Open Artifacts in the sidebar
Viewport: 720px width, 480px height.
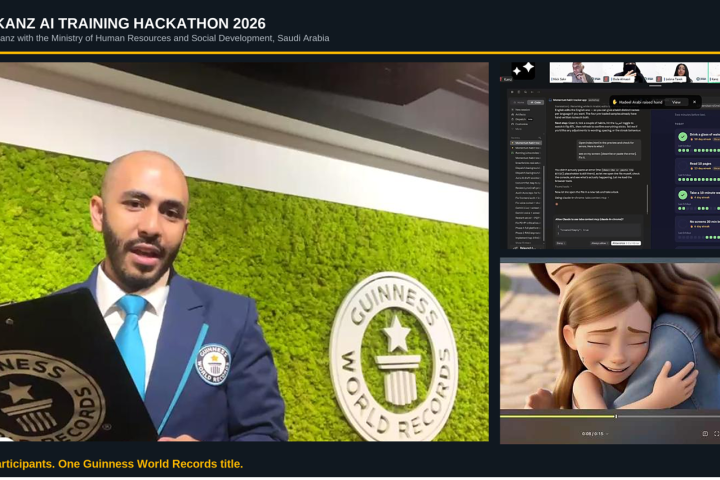pyautogui.click(x=520, y=114)
